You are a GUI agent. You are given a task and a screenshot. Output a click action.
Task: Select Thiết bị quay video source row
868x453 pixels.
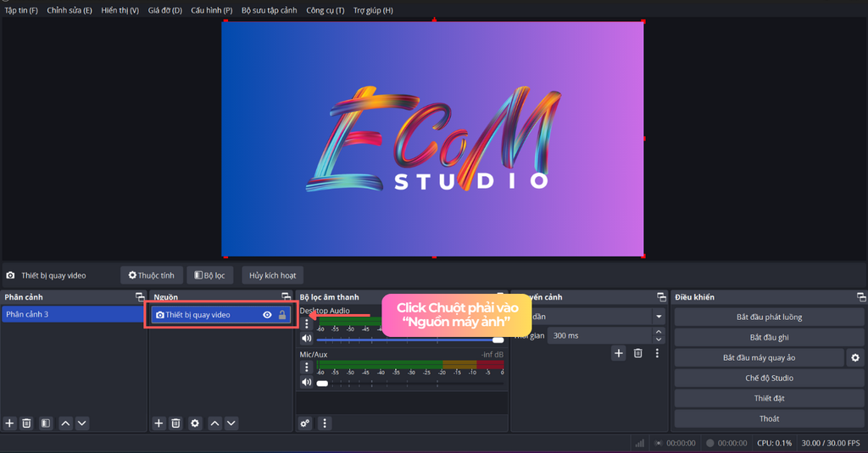(x=220, y=315)
